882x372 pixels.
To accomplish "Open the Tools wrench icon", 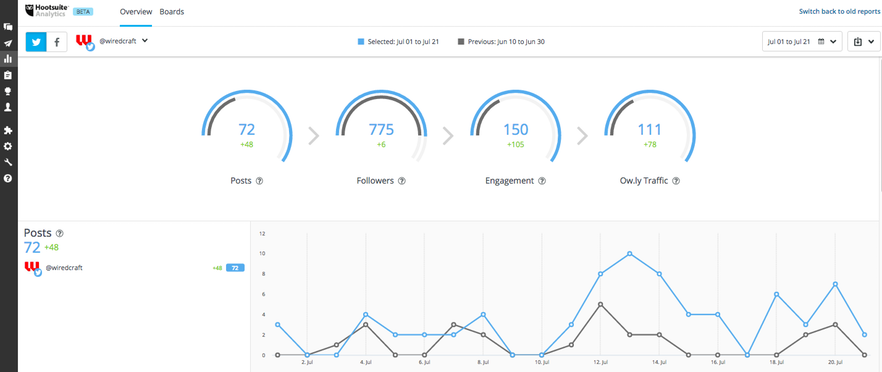I will tap(8, 163).
